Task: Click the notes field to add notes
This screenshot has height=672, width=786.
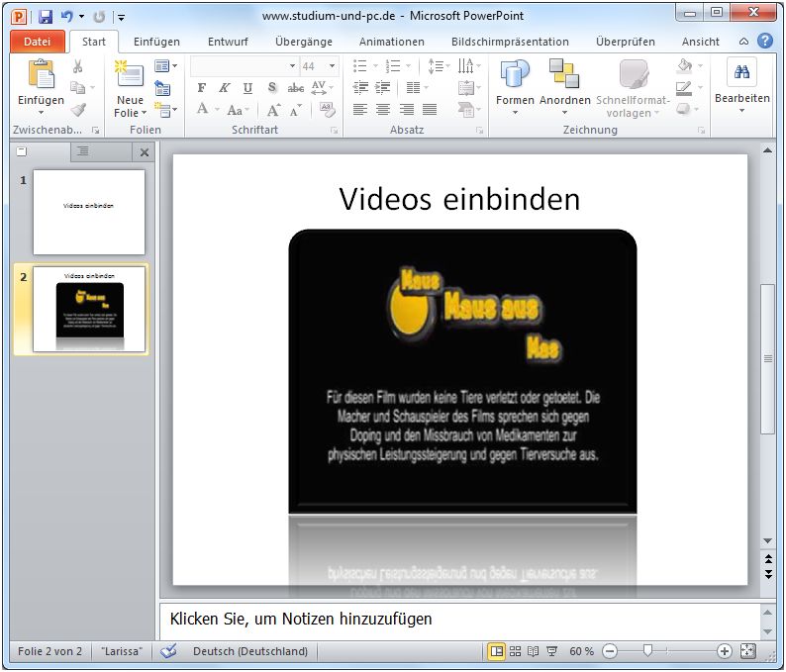Action: tap(459, 620)
